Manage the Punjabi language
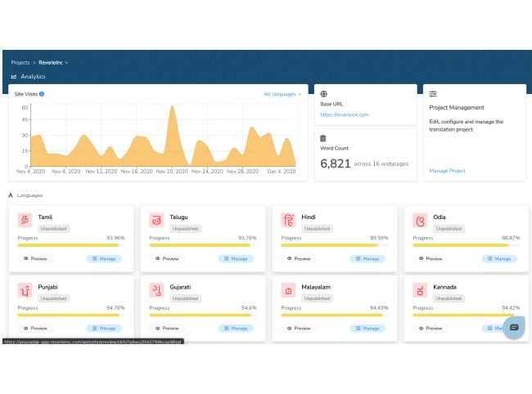 [104, 329]
